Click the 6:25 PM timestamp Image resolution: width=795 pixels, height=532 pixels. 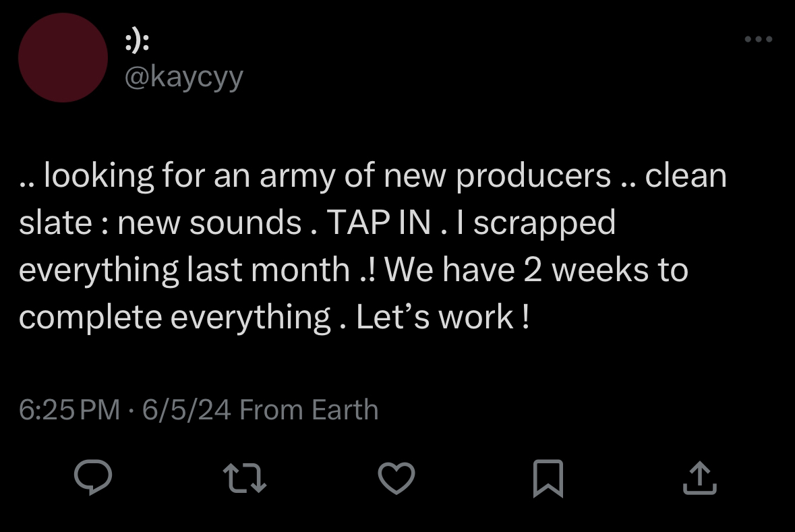[x=69, y=410]
